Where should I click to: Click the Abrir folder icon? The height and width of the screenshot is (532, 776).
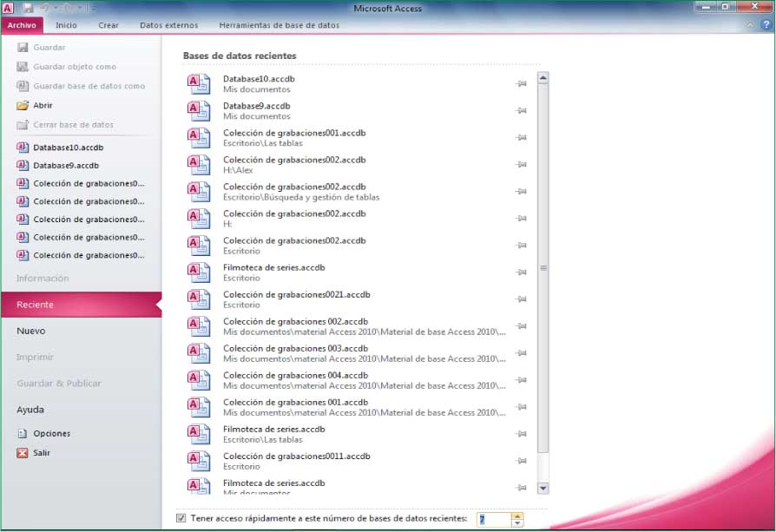click(x=23, y=105)
